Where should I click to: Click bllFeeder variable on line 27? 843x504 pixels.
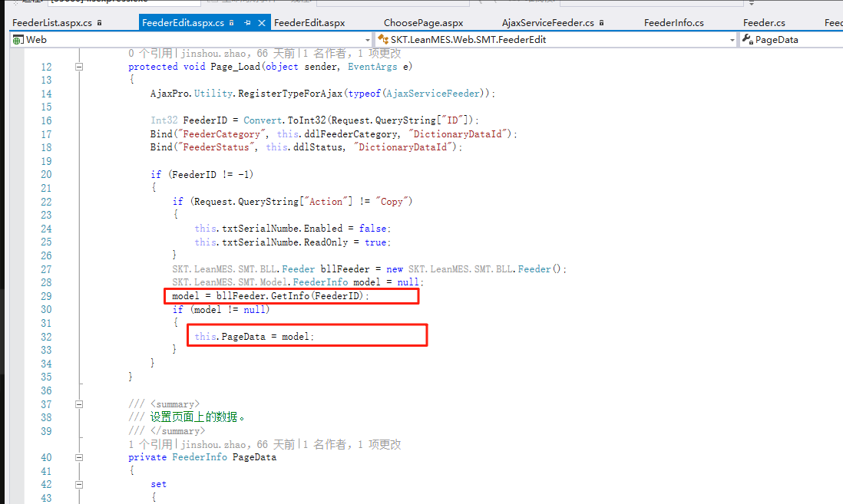[x=345, y=269]
